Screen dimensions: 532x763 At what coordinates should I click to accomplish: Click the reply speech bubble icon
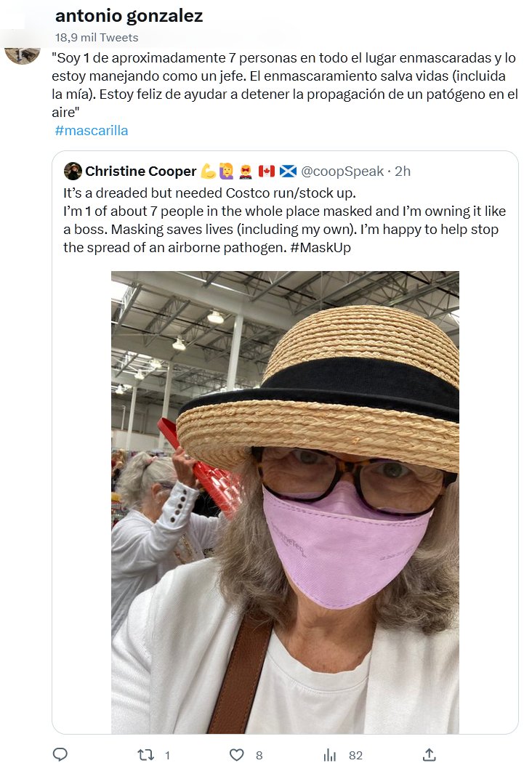coord(60,755)
